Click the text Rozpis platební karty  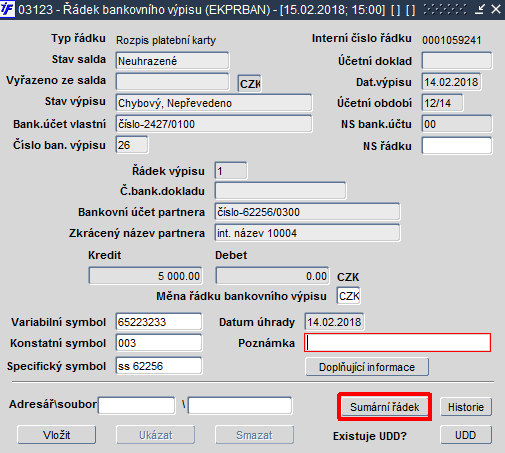[x=166, y=40]
